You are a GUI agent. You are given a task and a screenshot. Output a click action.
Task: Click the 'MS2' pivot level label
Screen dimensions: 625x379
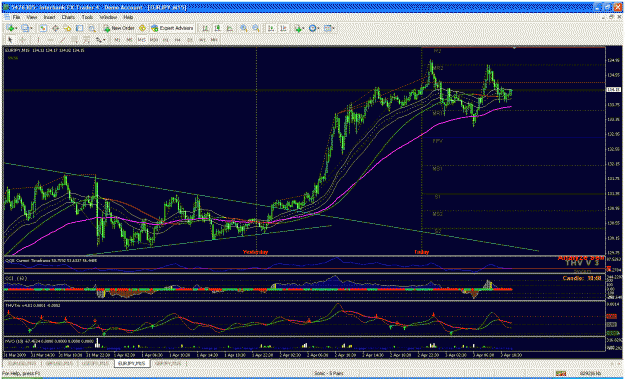438,214
